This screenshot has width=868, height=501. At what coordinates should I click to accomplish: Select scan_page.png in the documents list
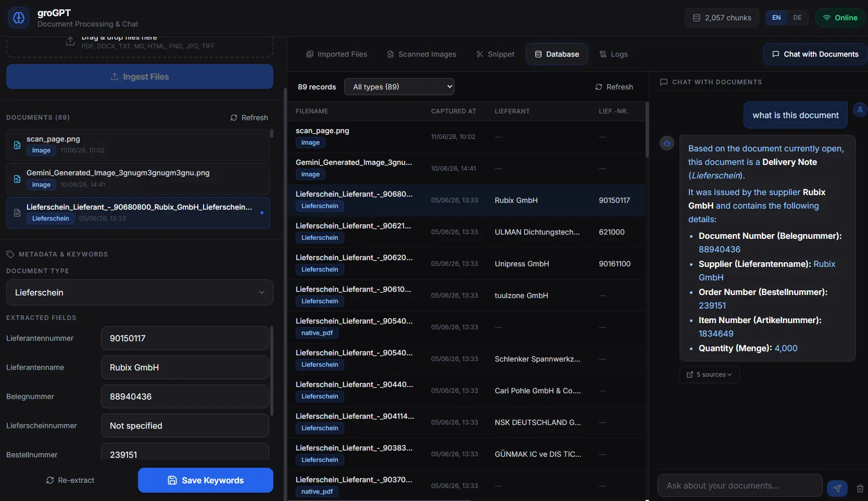coord(138,145)
